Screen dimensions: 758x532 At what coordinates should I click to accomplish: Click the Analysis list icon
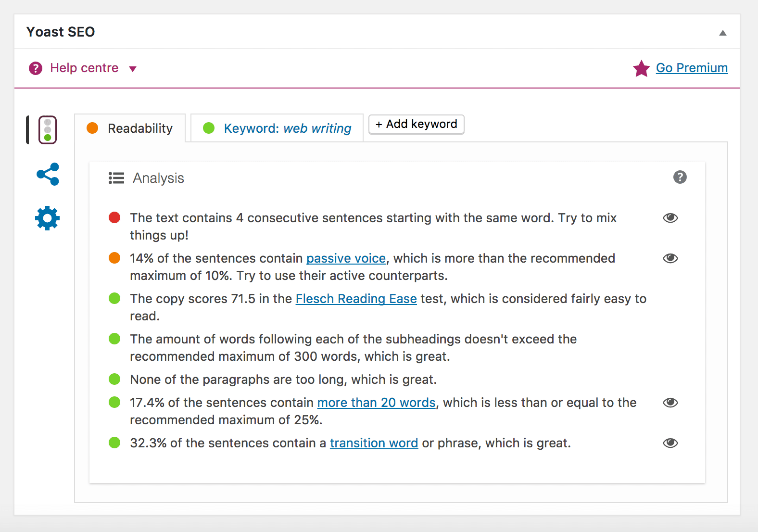pyautogui.click(x=116, y=178)
